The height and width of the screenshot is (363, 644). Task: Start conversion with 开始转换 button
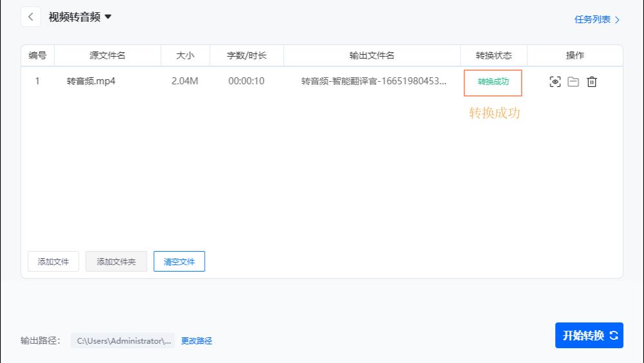[589, 335]
